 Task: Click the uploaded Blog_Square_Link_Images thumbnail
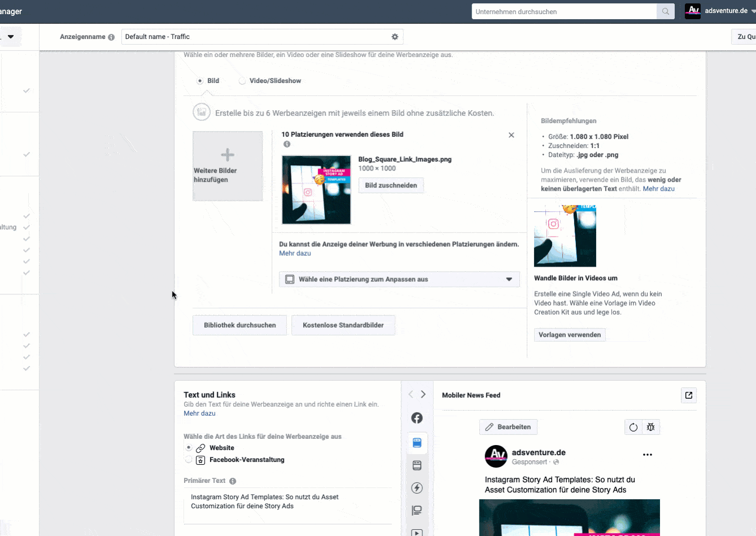pos(316,190)
